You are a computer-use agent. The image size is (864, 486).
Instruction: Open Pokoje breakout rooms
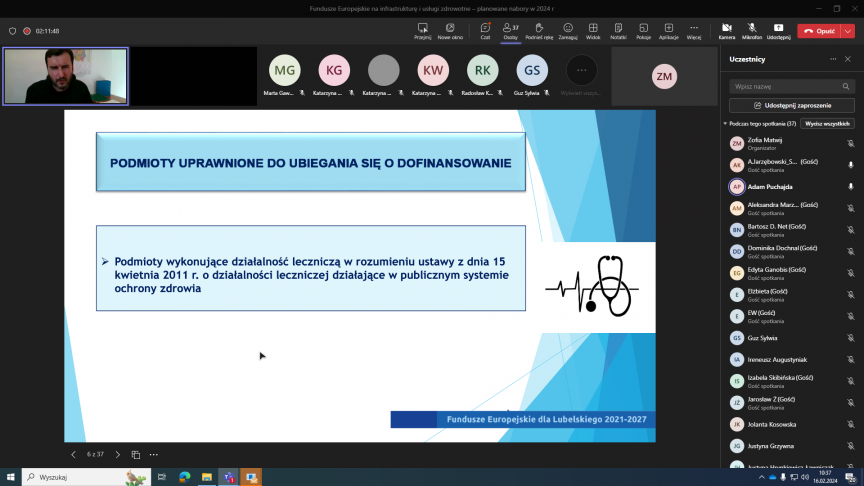pos(643,31)
